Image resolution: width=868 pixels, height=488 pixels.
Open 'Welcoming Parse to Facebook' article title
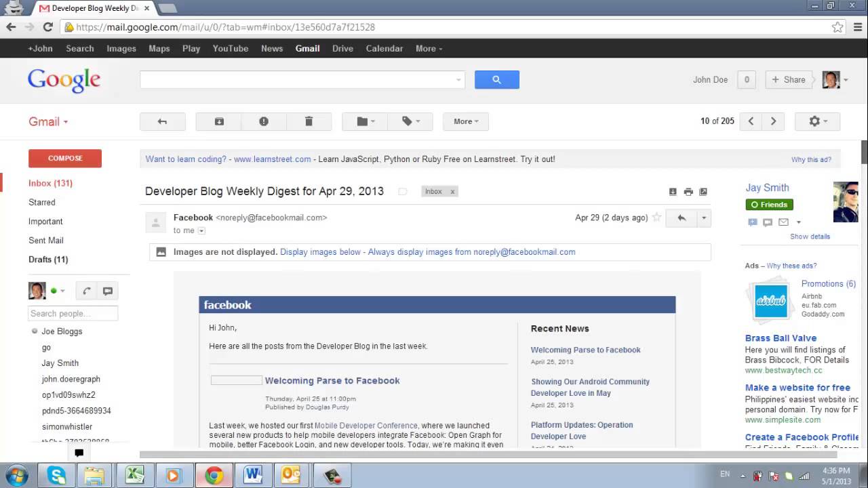click(332, 380)
